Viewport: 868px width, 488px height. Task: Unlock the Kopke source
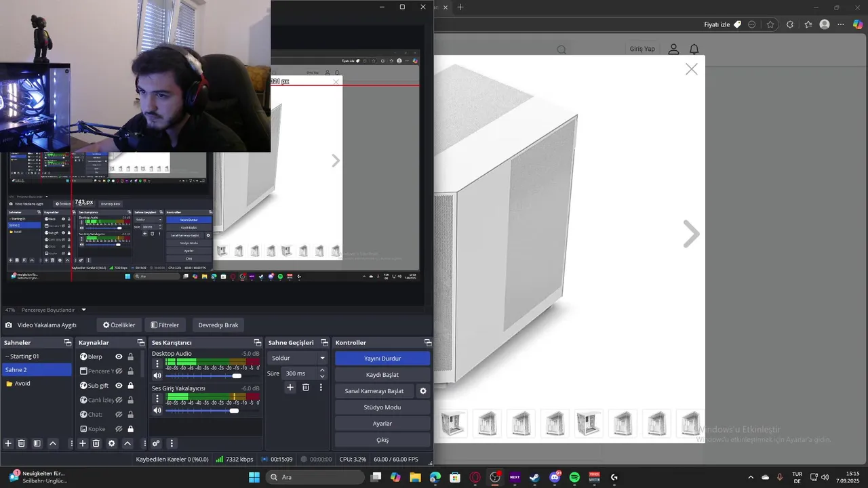[130, 429]
